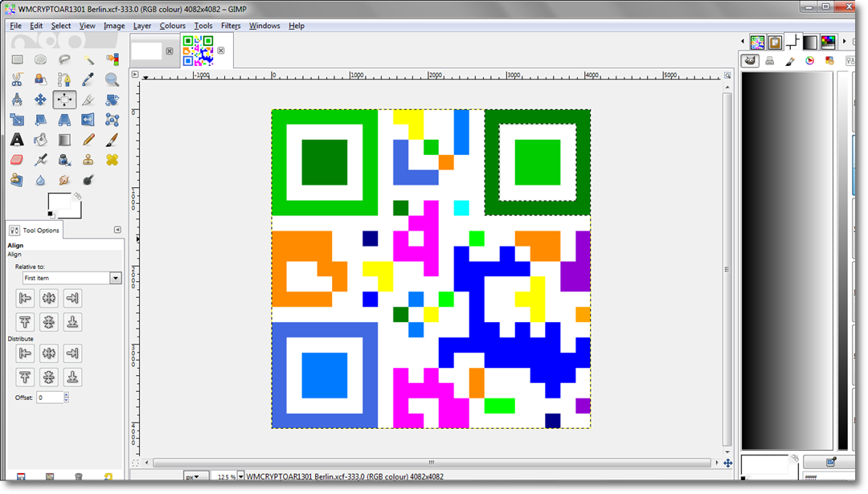
Task: Select the Free Select lasso tool
Action: click(x=64, y=59)
